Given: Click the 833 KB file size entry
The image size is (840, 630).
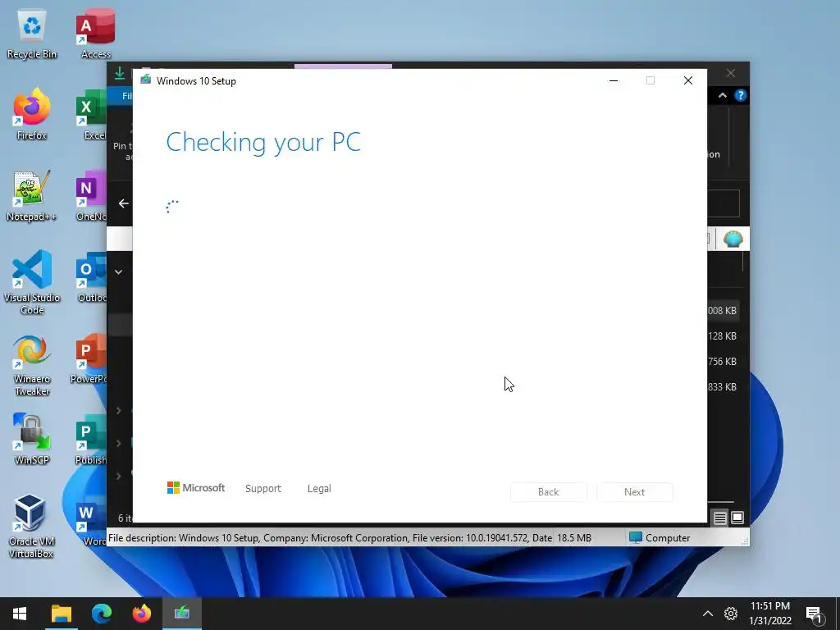Looking at the screenshot, I should pos(722,387).
